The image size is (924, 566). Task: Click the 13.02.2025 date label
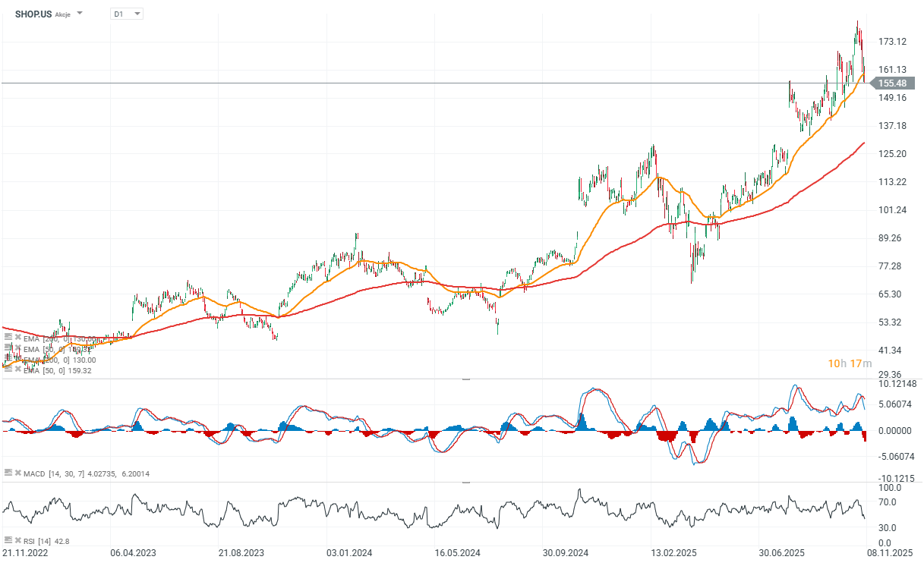[x=674, y=554]
